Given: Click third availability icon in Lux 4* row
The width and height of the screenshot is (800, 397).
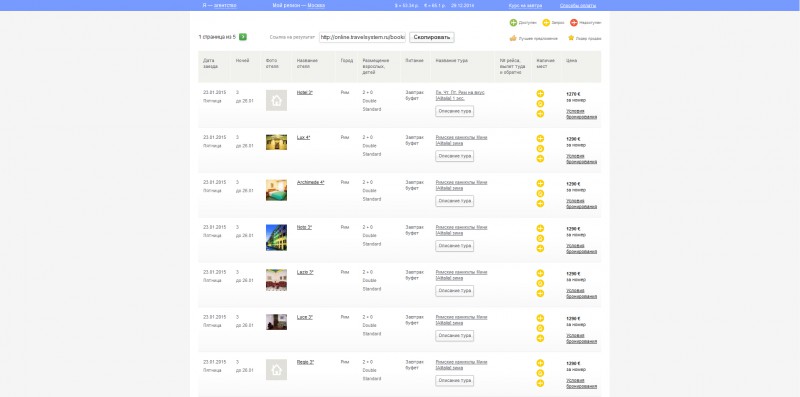Looking at the screenshot, I should (x=540, y=159).
